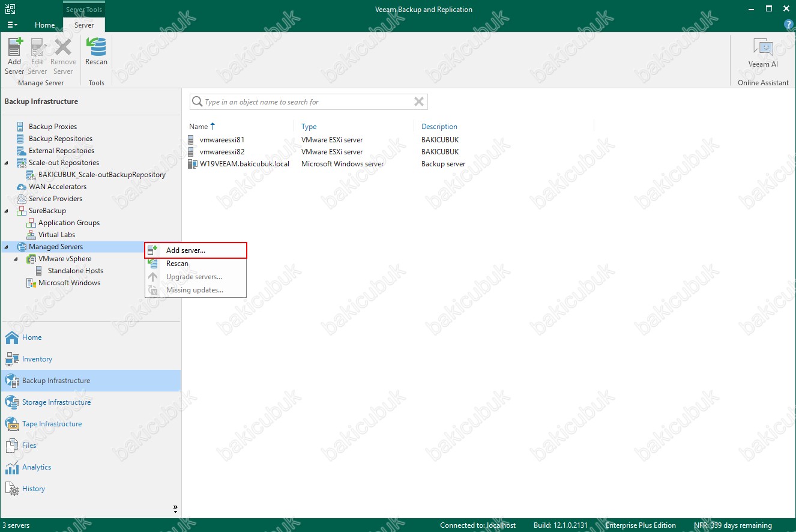Click the Backup server description cell

coord(443,164)
